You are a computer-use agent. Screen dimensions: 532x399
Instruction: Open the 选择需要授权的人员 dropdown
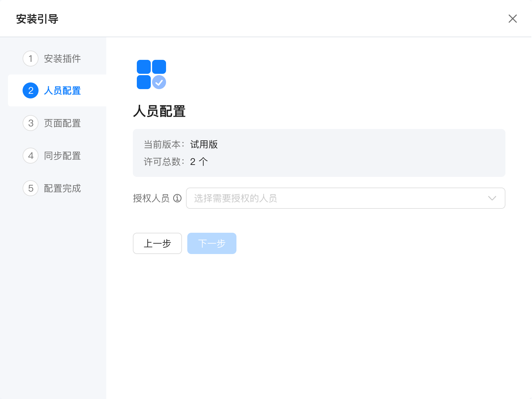tap(345, 198)
